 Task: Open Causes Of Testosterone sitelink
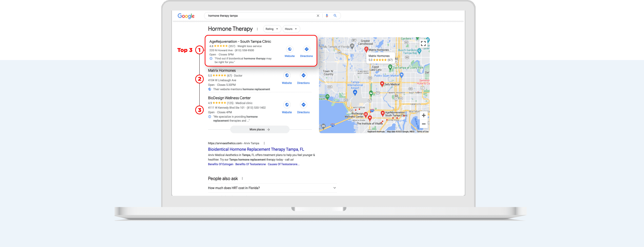coord(284,164)
